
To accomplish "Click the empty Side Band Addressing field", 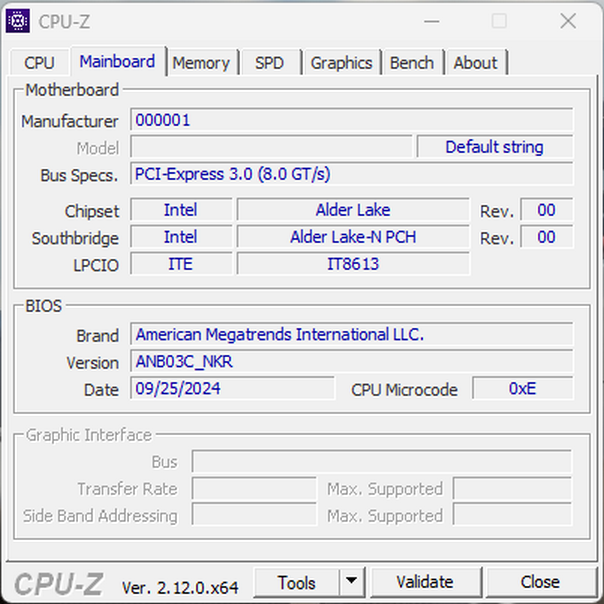I will tap(254, 515).
